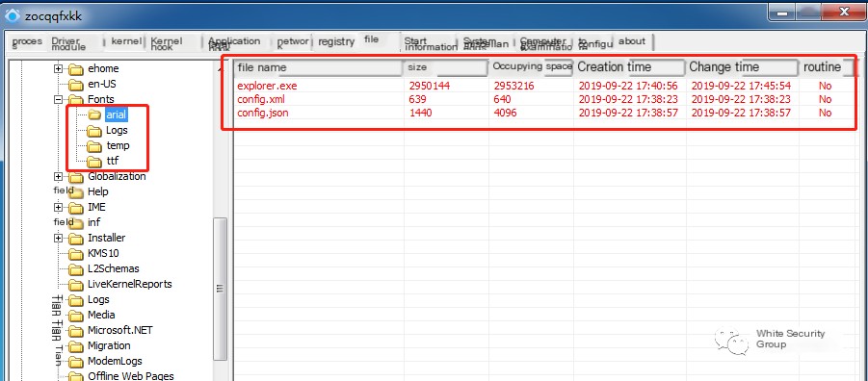Select the ttf folder label

tap(113, 162)
